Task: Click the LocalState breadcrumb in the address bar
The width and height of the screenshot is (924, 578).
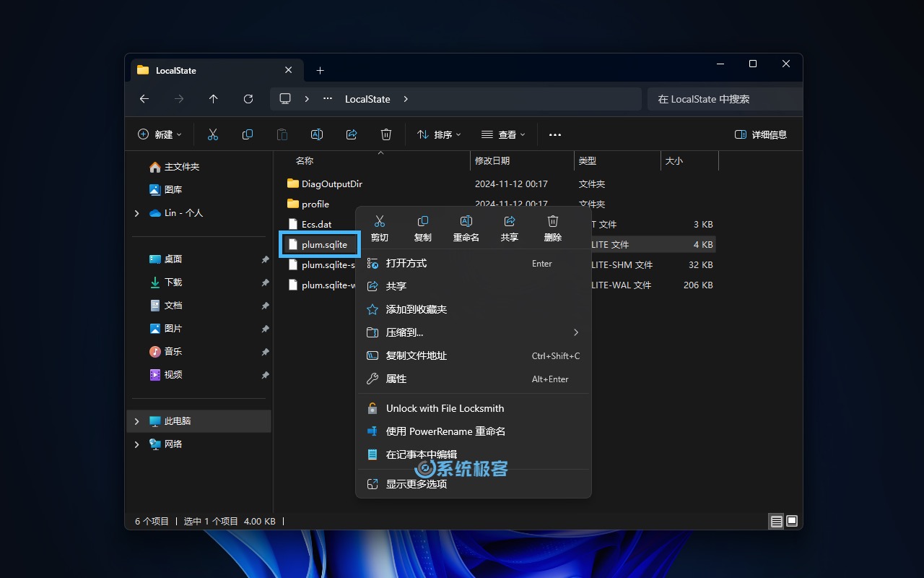Action: tap(367, 99)
